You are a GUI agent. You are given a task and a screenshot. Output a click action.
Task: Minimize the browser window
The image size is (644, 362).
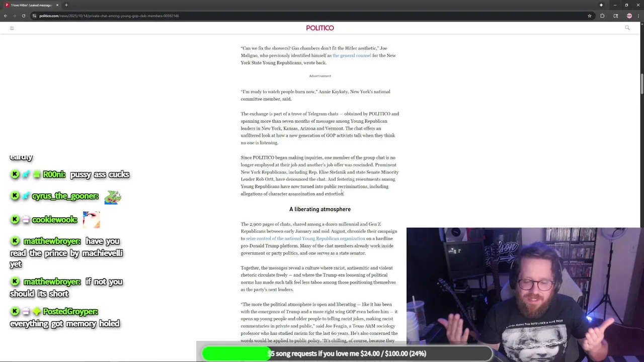615,5
